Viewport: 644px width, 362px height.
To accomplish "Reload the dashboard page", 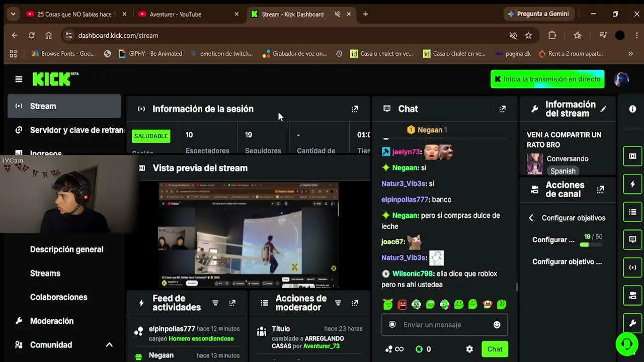I will (32, 35).
